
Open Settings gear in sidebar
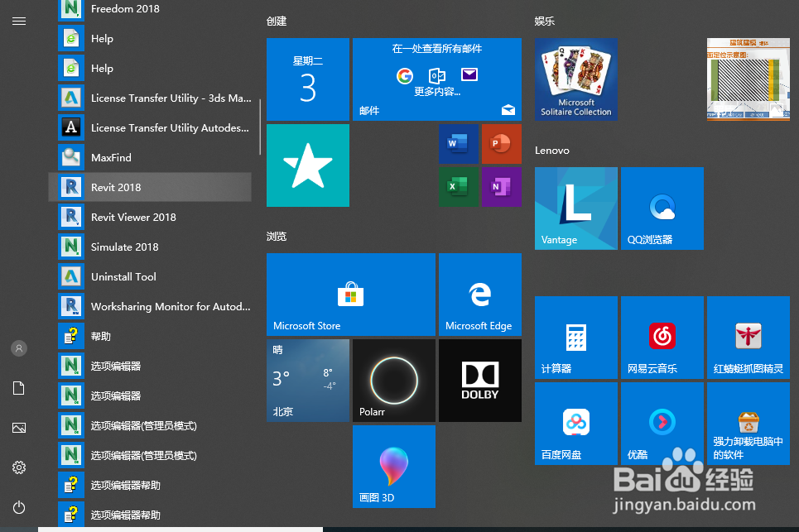(x=19, y=467)
